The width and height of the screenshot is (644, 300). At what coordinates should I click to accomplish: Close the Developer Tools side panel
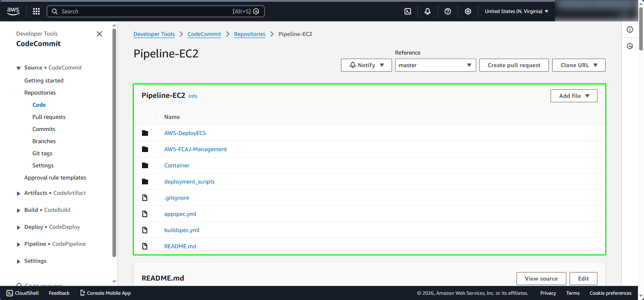pos(100,34)
